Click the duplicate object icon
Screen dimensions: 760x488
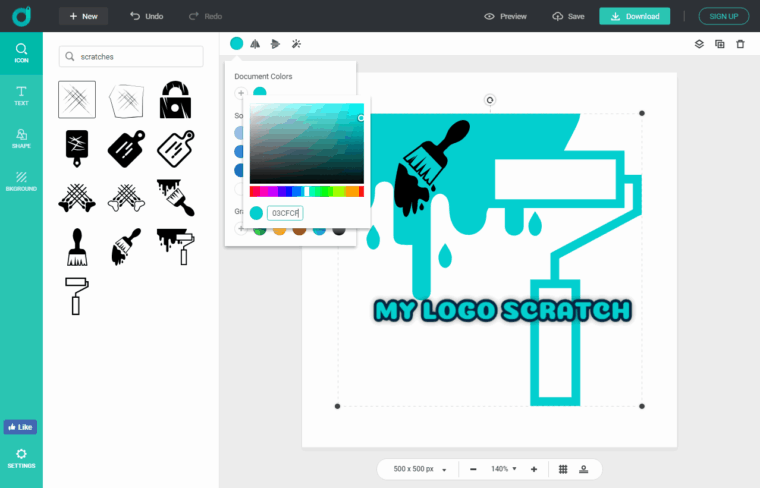pos(720,44)
